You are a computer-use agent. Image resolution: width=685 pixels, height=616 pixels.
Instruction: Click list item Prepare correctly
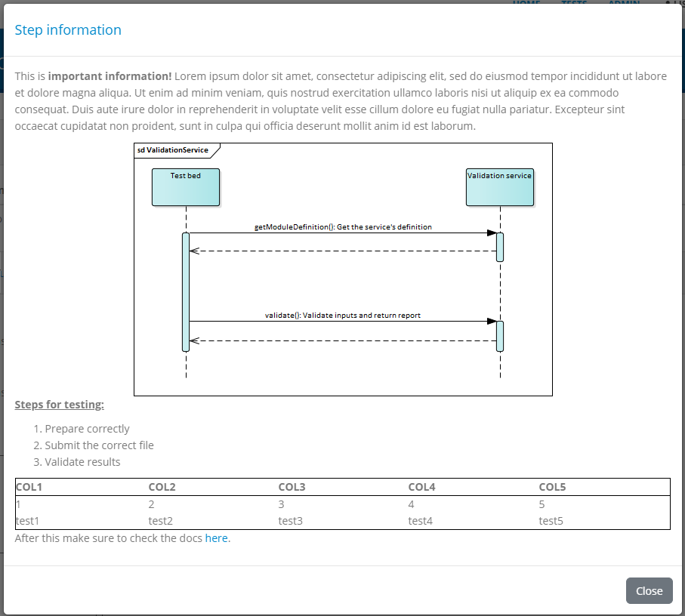click(82, 428)
